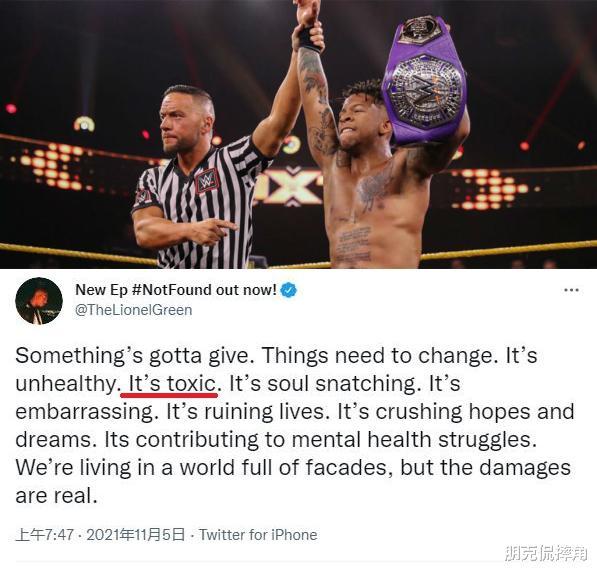This screenshot has height=572, width=597.
Task: Click the date 2021年11月5日
Action: 136,535
